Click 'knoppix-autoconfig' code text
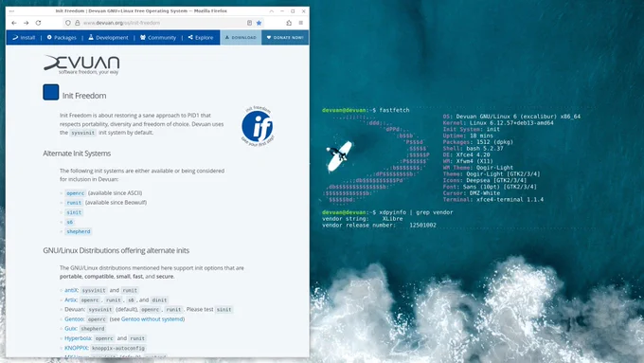This screenshot has height=363, width=644. click(x=118, y=348)
